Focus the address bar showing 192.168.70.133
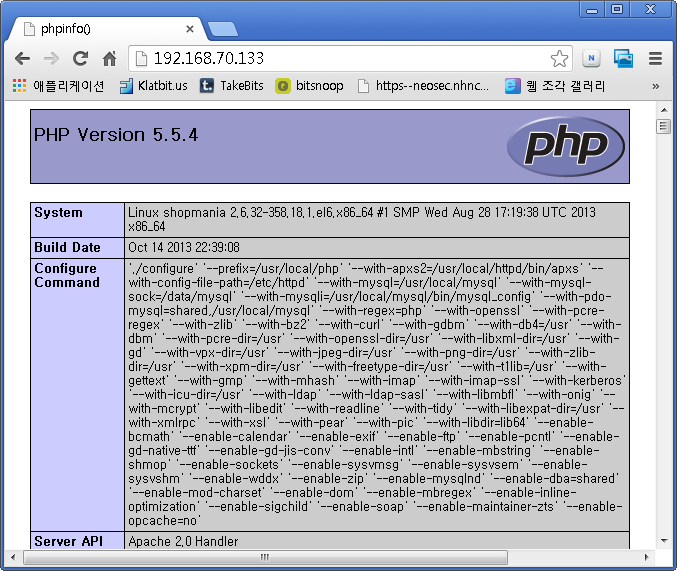 coord(350,58)
